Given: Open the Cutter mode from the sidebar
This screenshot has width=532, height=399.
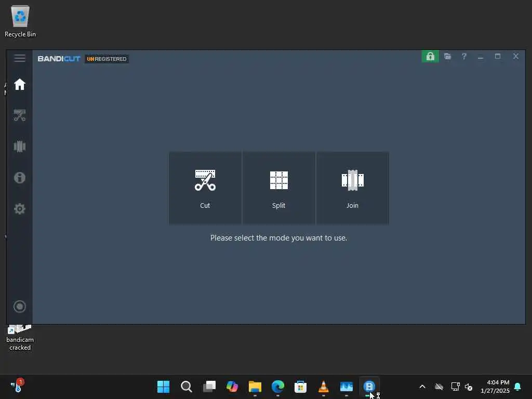Looking at the screenshot, I should click(20, 115).
